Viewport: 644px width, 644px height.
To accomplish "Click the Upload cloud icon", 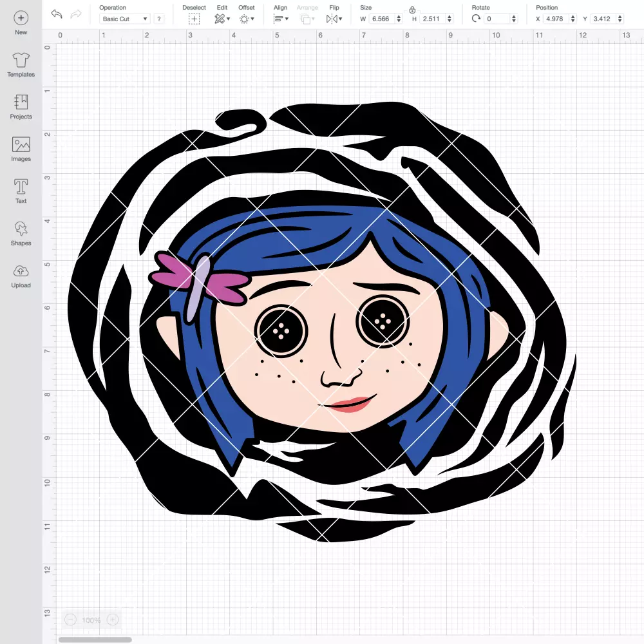I will click(x=21, y=271).
